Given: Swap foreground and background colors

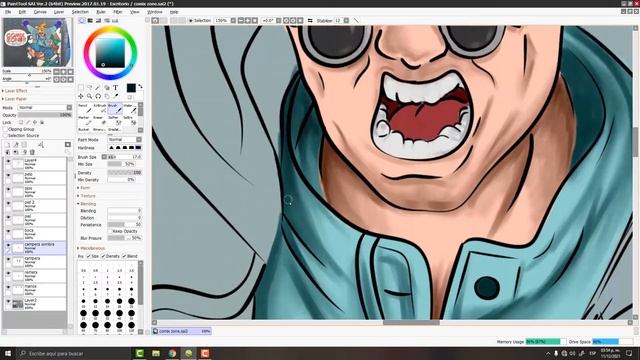Looking at the screenshot, I should point(140,87).
